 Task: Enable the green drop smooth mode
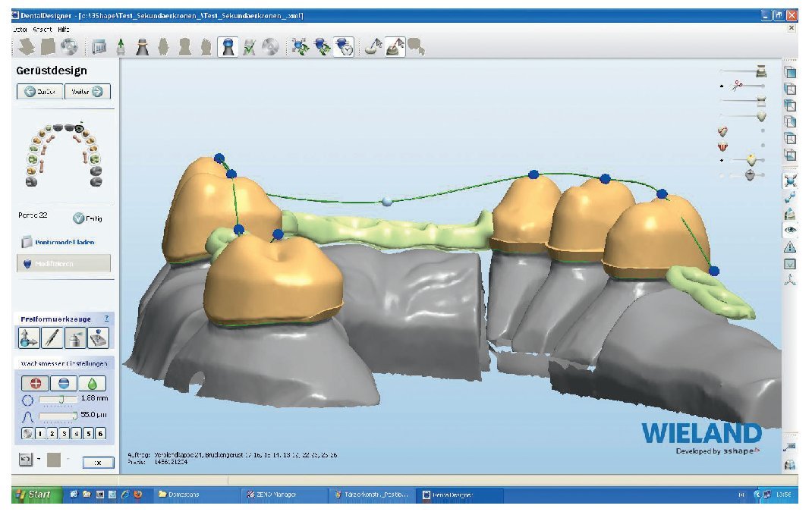click(x=91, y=382)
